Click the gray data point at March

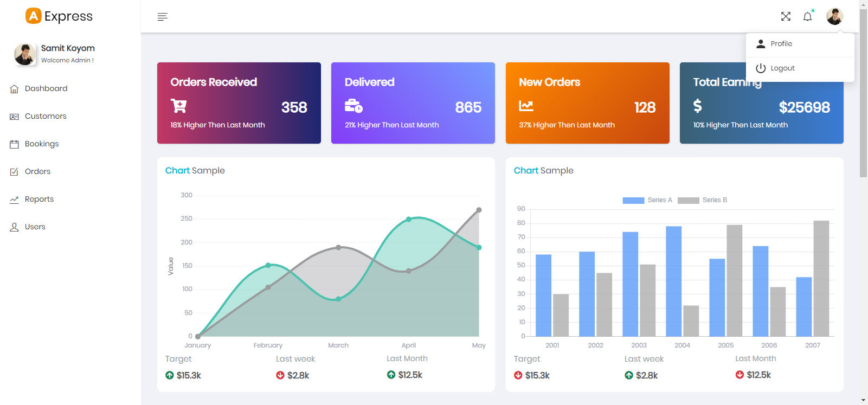[x=338, y=247]
